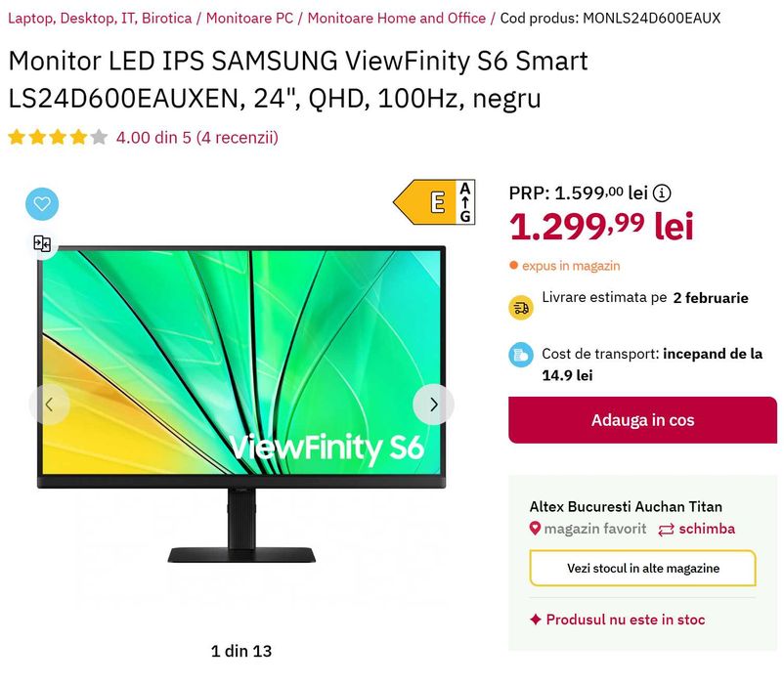Click Vezi stocul in alte magazine button
The height and width of the screenshot is (684, 784).
point(642,568)
